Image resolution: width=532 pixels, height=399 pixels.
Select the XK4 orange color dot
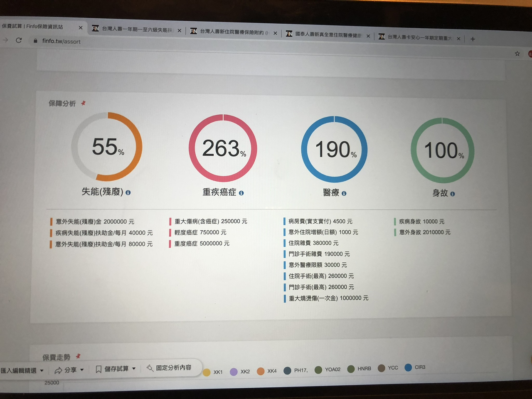261,370
